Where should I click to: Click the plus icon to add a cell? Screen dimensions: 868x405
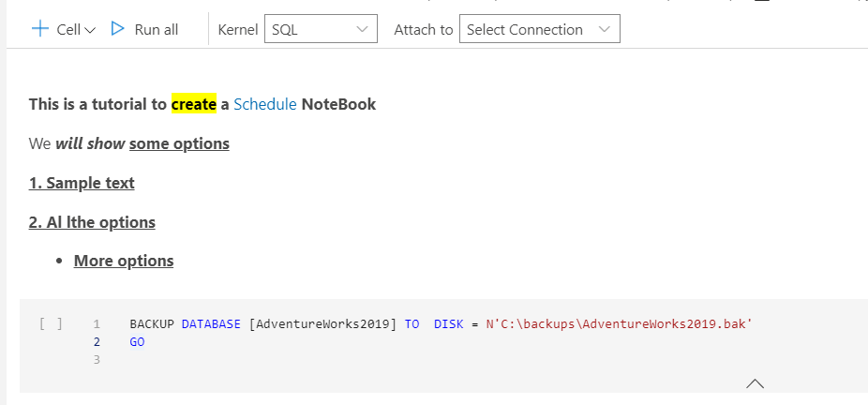(40, 29)
